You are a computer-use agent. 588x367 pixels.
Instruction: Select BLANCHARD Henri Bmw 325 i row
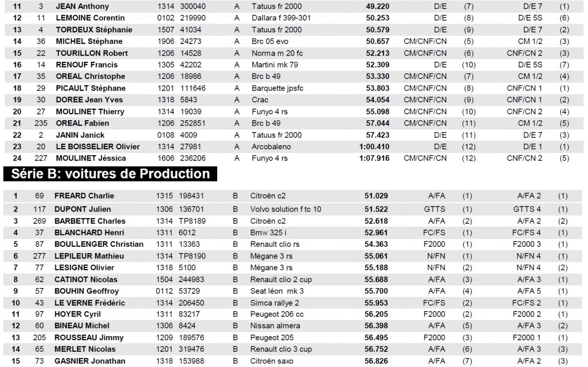294,233
